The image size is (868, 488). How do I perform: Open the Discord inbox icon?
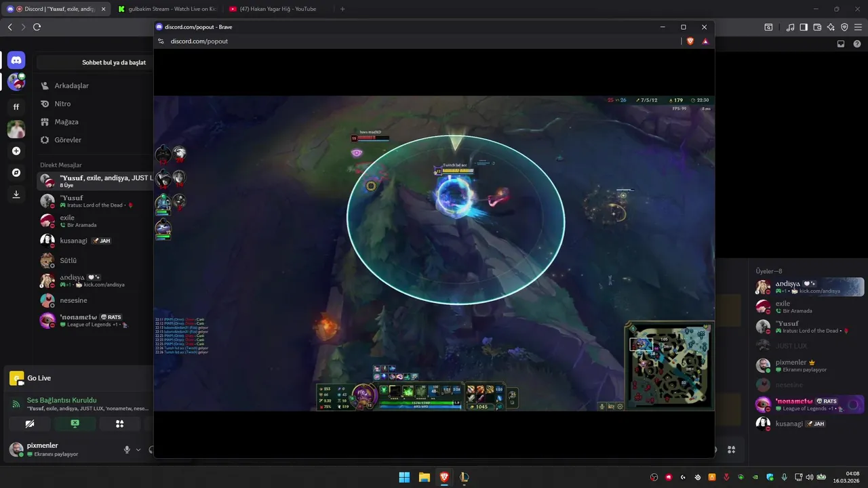[x=841, y=44]
